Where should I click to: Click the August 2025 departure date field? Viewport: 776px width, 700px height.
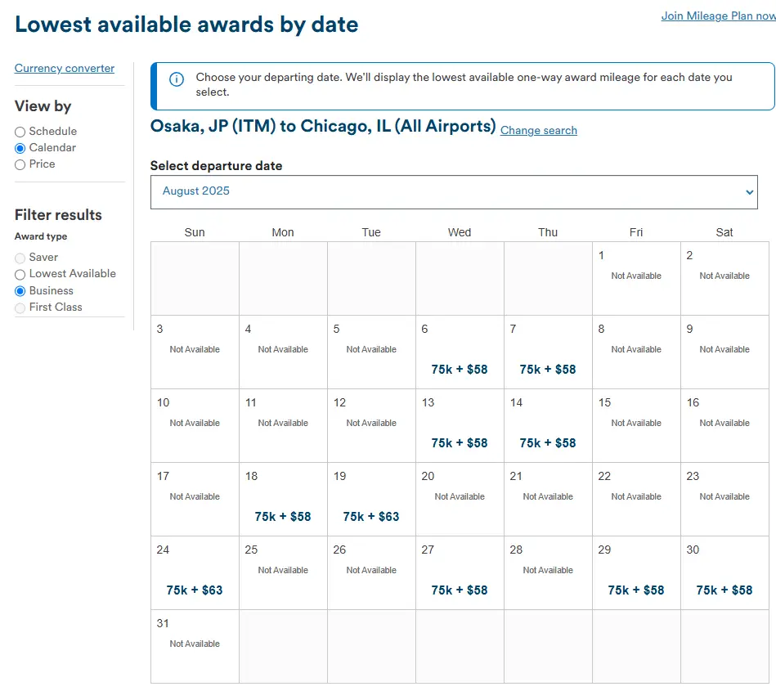(x=453, y=192)
